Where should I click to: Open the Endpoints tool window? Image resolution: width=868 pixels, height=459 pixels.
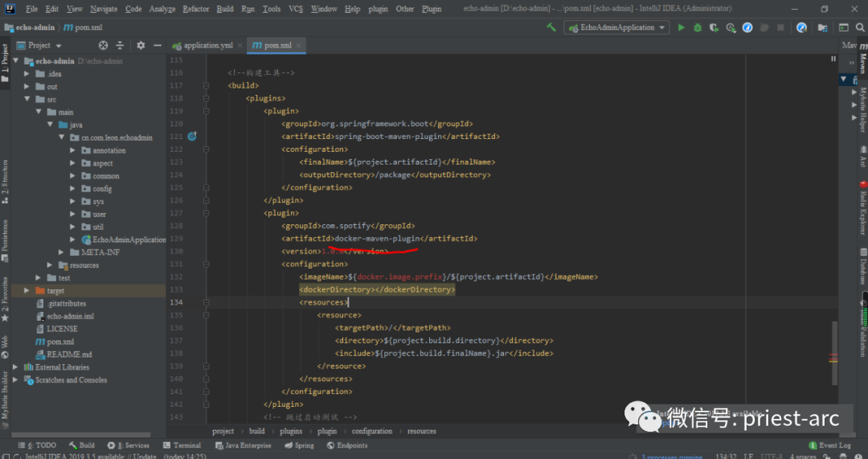coord(346,445)
